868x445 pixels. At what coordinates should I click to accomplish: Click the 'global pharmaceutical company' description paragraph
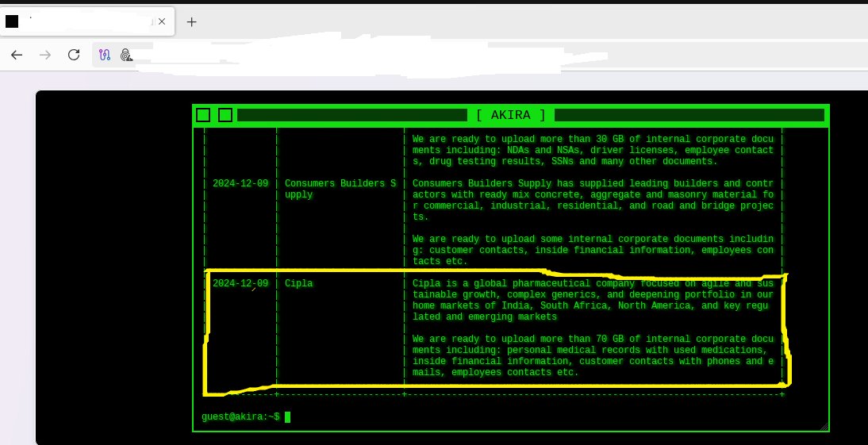(593, 300)
